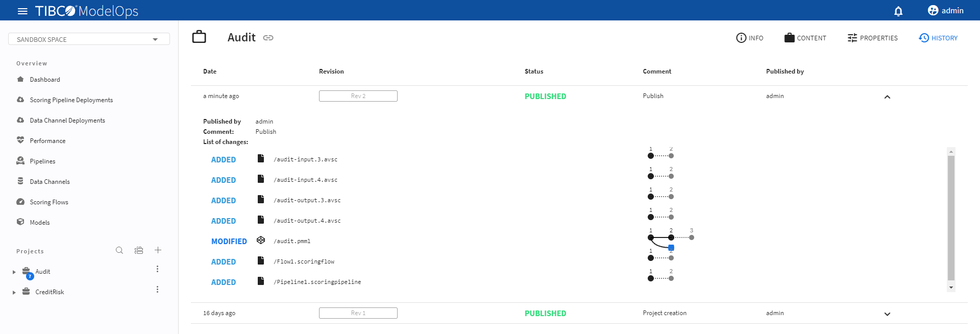Viewport: 980px width, 334px height.
Task: Select /audit-input.4.avsc file name
Action: pos(306,180)
